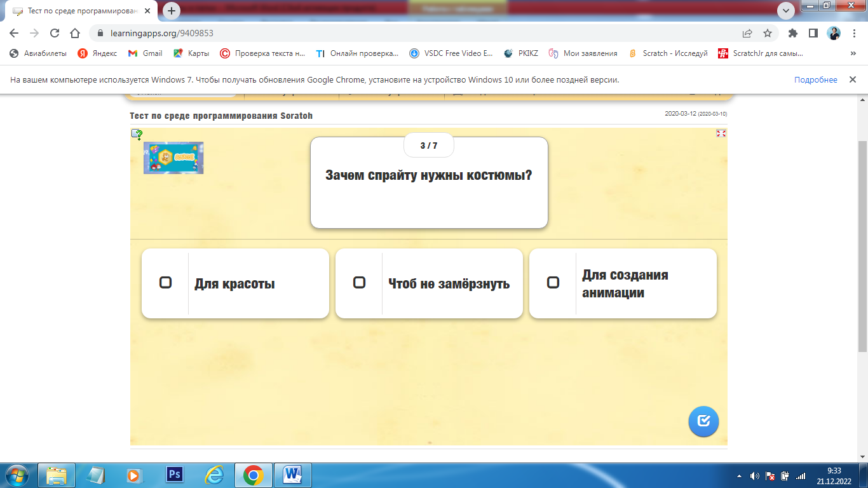868x488 pixels.
Task: Open the volume control in the tray
Action: (755, 476)
